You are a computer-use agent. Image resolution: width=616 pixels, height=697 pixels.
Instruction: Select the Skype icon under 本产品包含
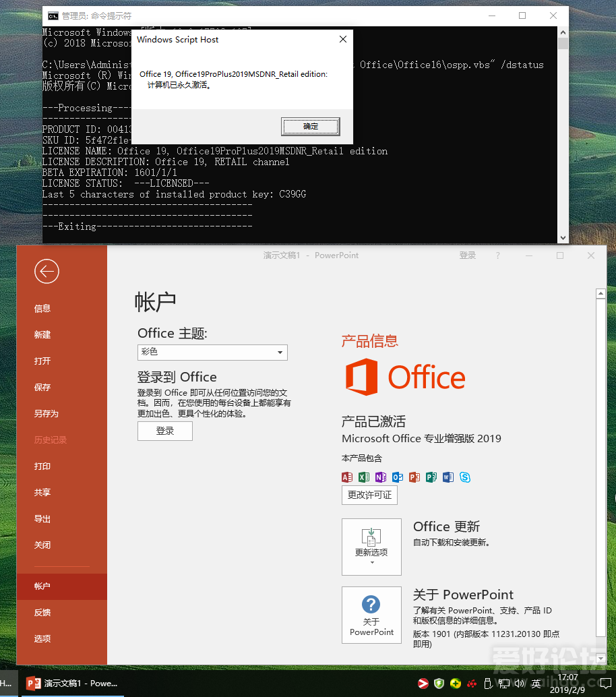[464, 477]
